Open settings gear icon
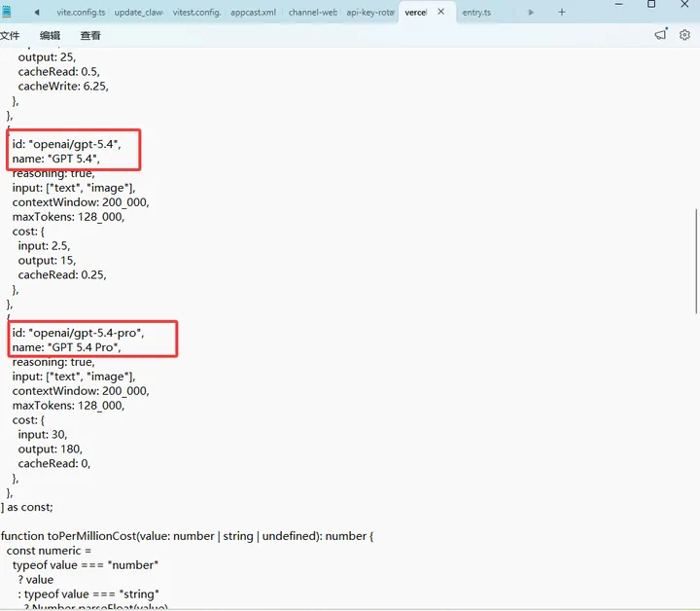This screenshot has height=611, width=700. click(684, 35)
